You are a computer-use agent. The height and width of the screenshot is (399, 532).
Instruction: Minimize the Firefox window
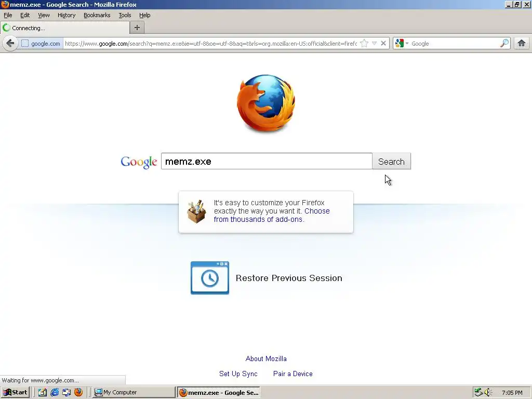(x=509, y=4)
